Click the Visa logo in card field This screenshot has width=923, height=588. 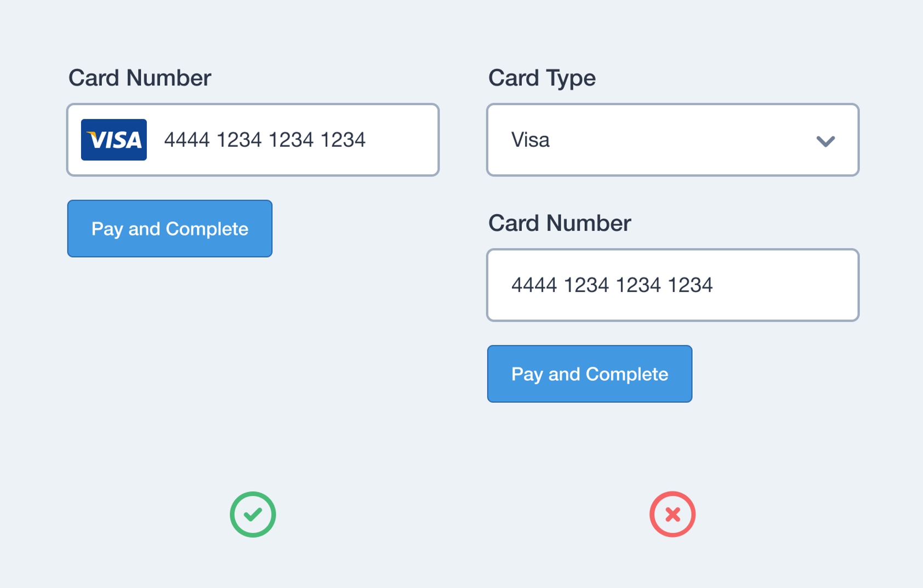114,140
